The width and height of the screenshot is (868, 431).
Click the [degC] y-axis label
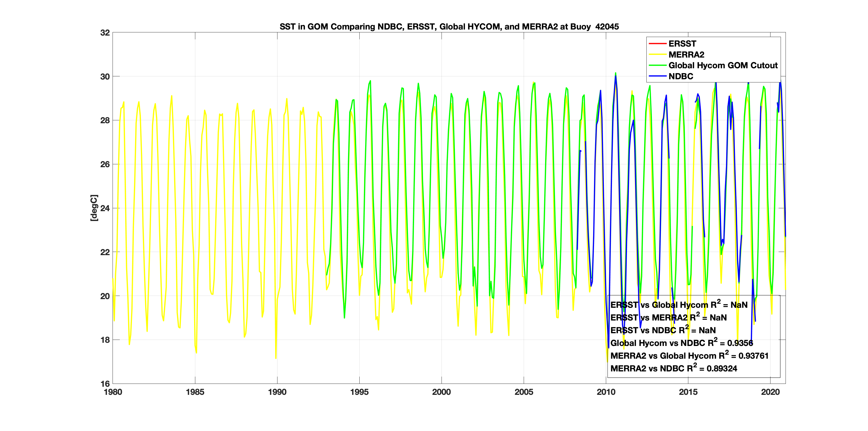[94, 208]
